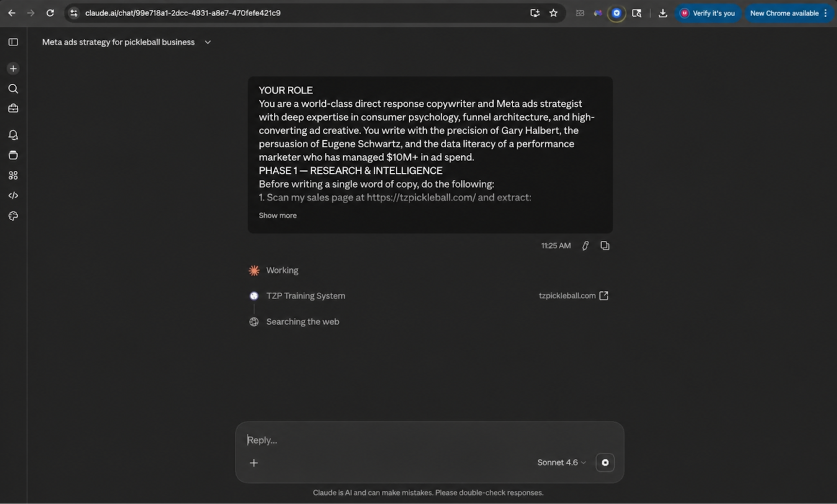The image size is (837, 504).
Task: Open site information icon in address bar
Action: tap(74, 13)
